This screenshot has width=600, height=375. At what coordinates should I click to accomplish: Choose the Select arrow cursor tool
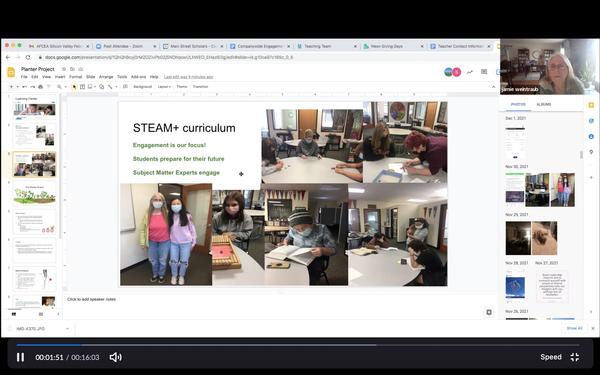tap(74, 86)
